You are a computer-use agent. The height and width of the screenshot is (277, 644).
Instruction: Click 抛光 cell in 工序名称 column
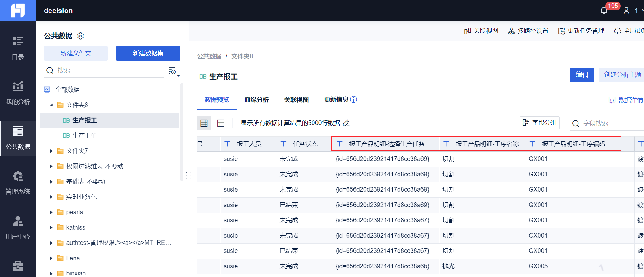pos(483,266)
